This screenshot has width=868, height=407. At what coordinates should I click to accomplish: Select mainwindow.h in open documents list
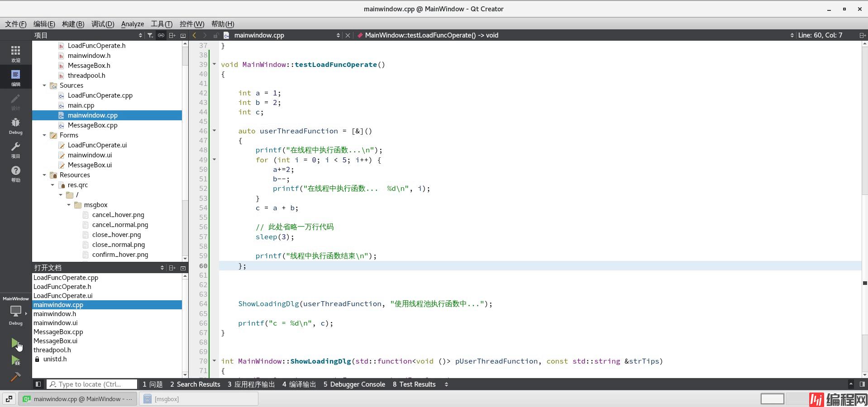[55, 314]
